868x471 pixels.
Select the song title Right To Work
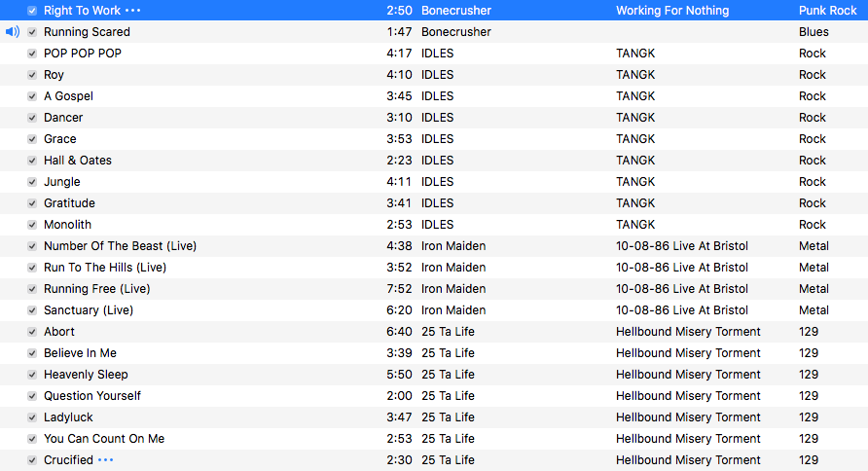(x=82, y=11)
